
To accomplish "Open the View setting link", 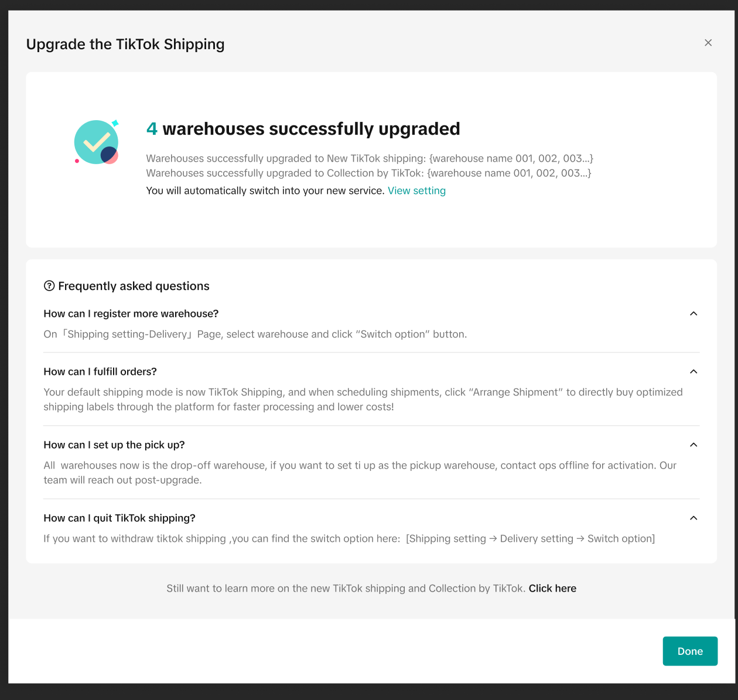I will [416, 191].
